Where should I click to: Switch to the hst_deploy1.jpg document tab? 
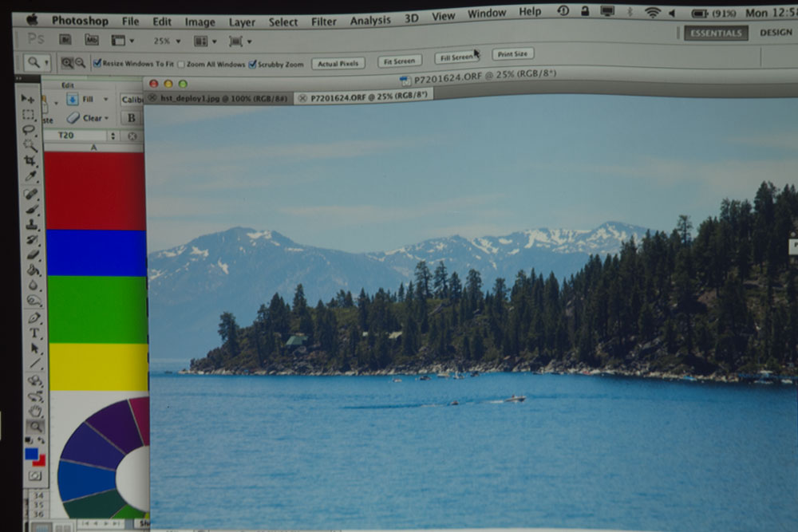(219, 98)
